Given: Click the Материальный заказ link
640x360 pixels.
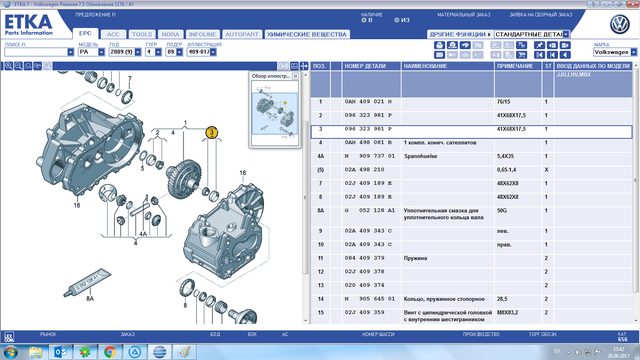Looking at the screenshot, I should (x=463, y=15).
